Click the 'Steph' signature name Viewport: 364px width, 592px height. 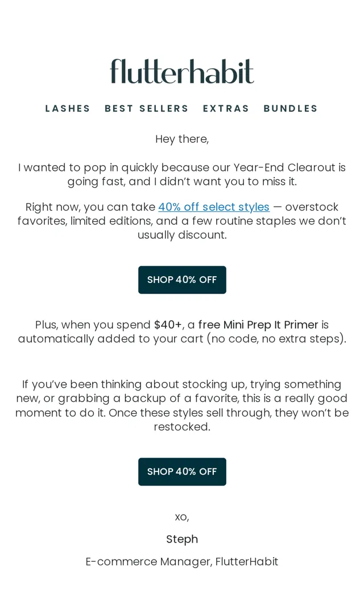coord(182,539)
